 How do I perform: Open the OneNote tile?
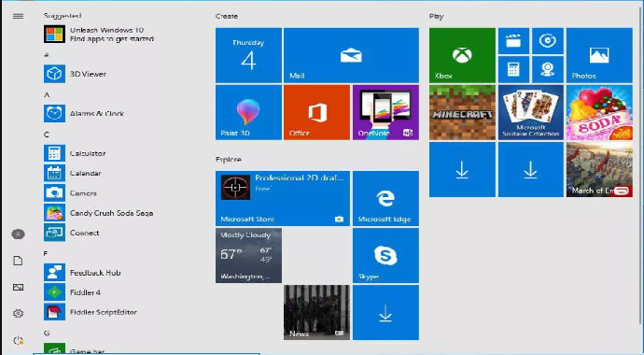(385, 113)
